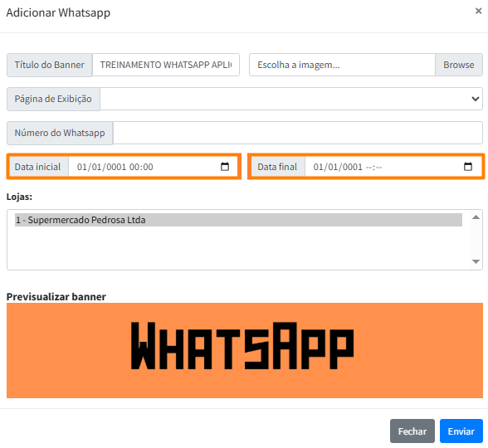Open the Página de Exibição dropdown
Screen dimensions: 488x448
tap(291, 99)
